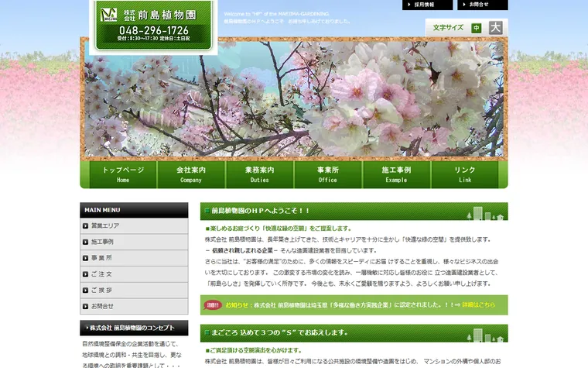588x368 pixels.
Task: Open 施工事例 in the sidebar main menu
Action: (134, 242)
